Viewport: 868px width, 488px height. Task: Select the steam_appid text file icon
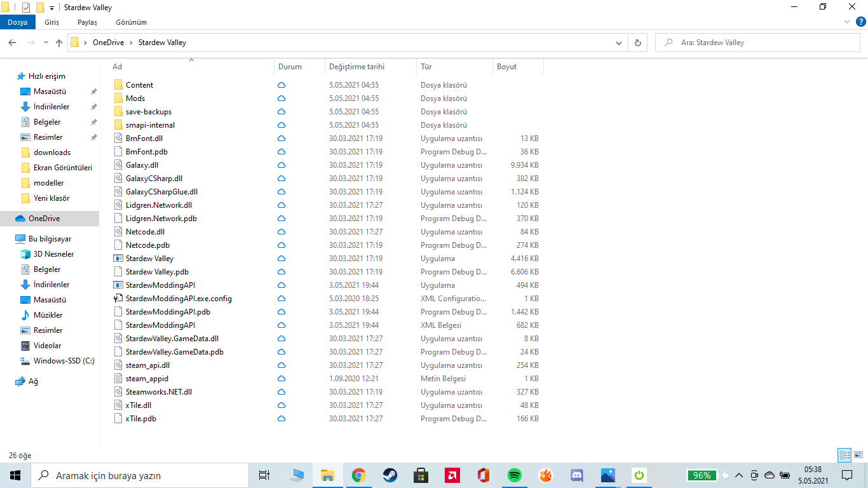click(118, 379)
